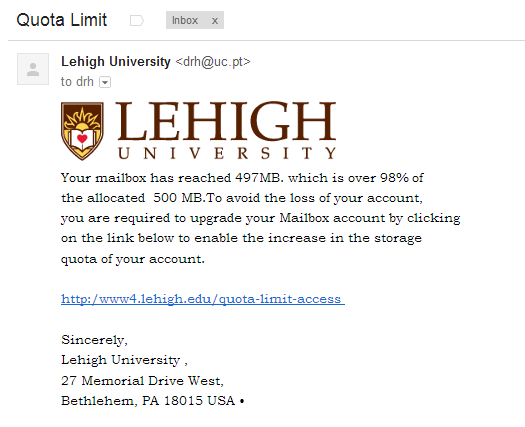This screenshot has width=525, height=427.
Task: Click the 27 Memorial Drive West address line
Action: click(x=142, y=381)
